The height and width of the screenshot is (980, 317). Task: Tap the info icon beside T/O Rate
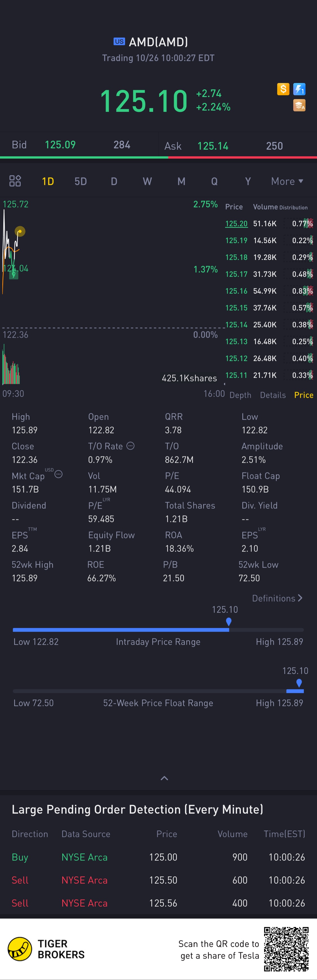pyautogui.click(x=130, y=446)
